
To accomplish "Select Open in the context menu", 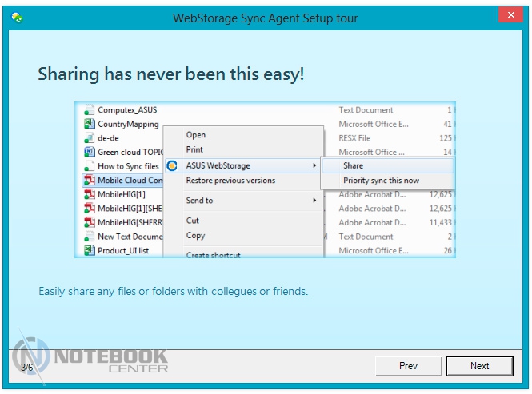I will 196,135.
